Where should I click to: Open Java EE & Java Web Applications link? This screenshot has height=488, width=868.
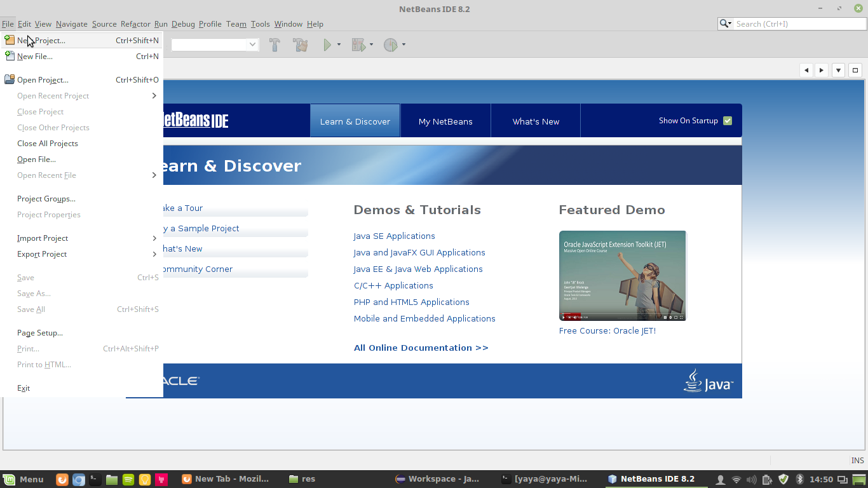point(418,269)
